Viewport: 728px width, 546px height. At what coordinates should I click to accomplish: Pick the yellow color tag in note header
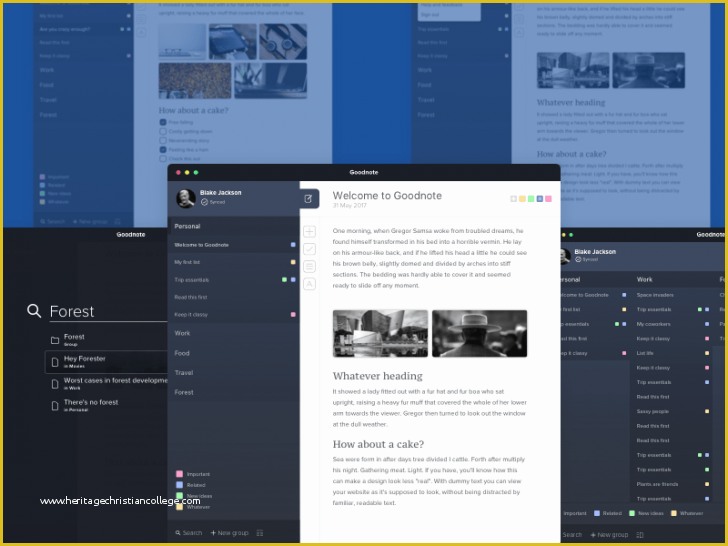522,199
